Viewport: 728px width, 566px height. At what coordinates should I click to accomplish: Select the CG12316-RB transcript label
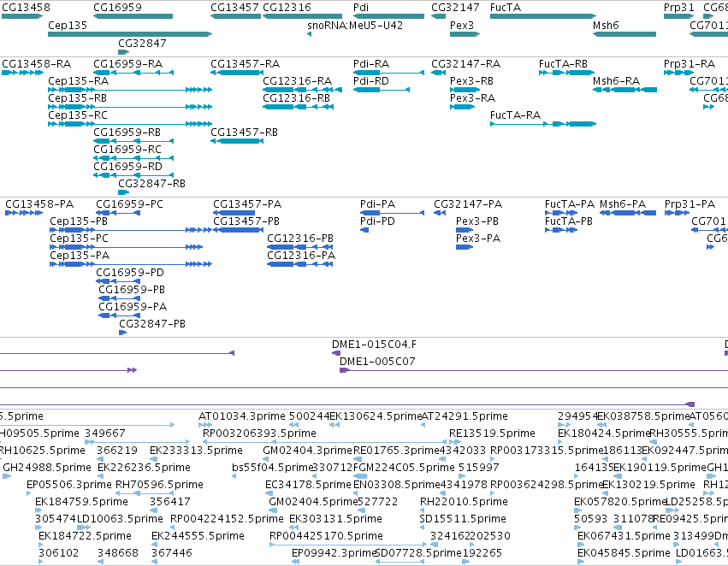tap(297, 98)
